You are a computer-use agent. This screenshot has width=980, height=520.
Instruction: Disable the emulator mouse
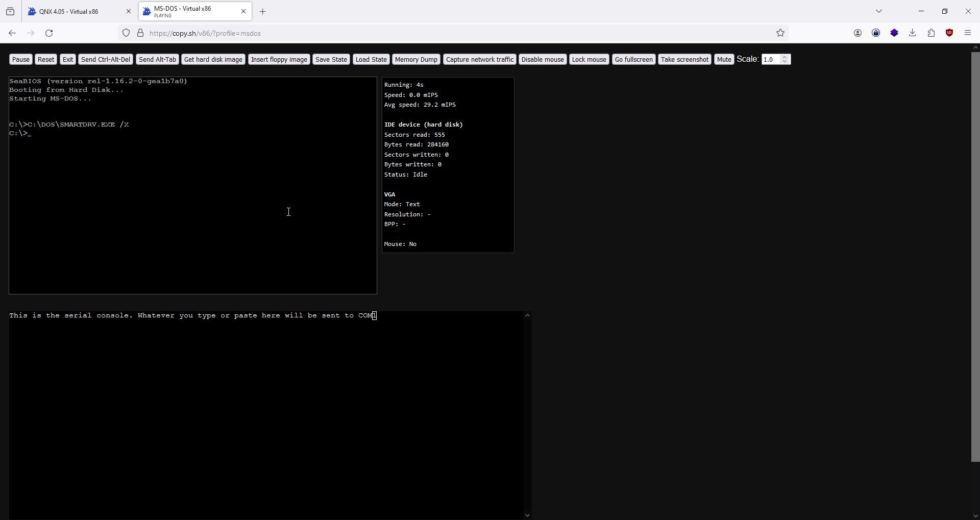click(543, 60)
